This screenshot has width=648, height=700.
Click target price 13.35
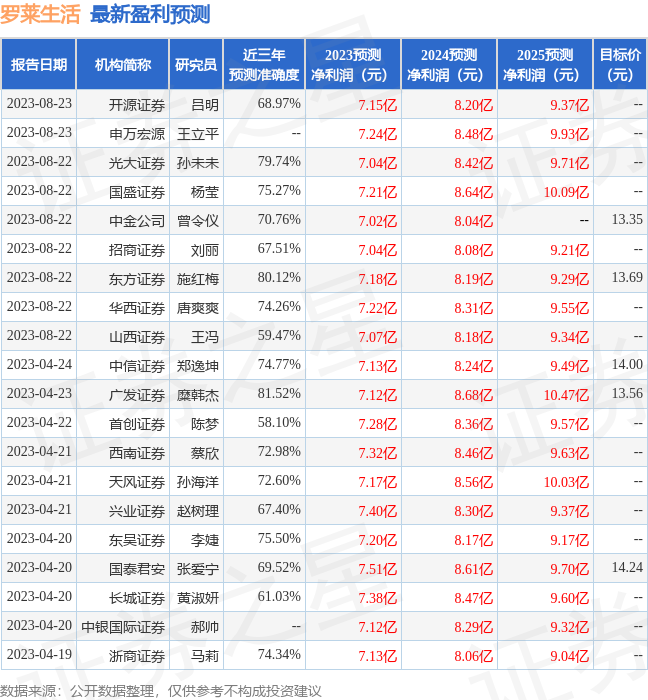click(x=627, y=219)
